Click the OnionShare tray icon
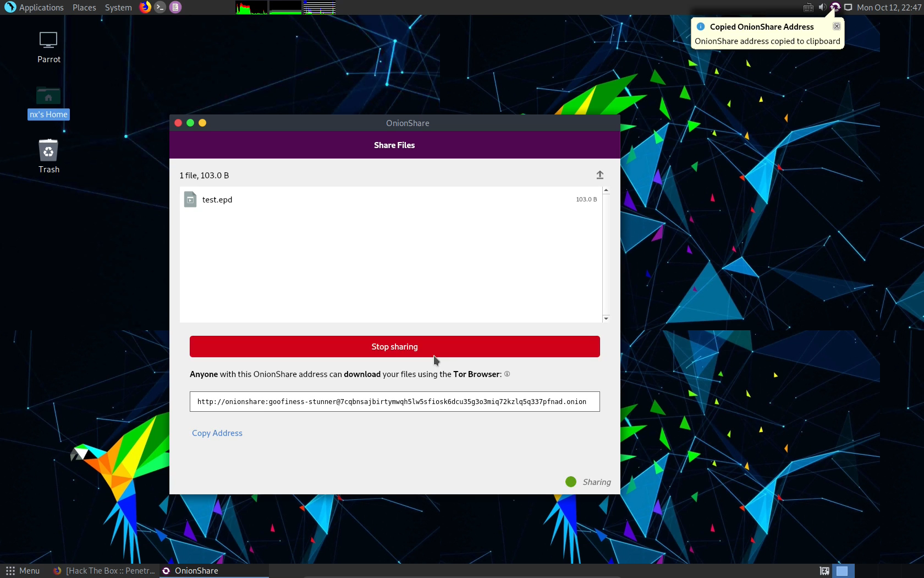The image size is (924, 578). pyautogui.click(x=835, y=7)
